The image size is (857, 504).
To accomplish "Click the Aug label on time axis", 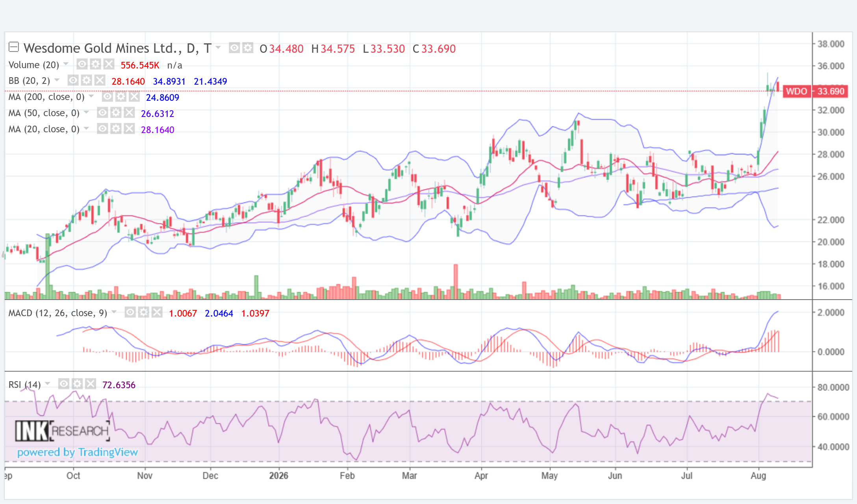I will [x=759, y=476].
